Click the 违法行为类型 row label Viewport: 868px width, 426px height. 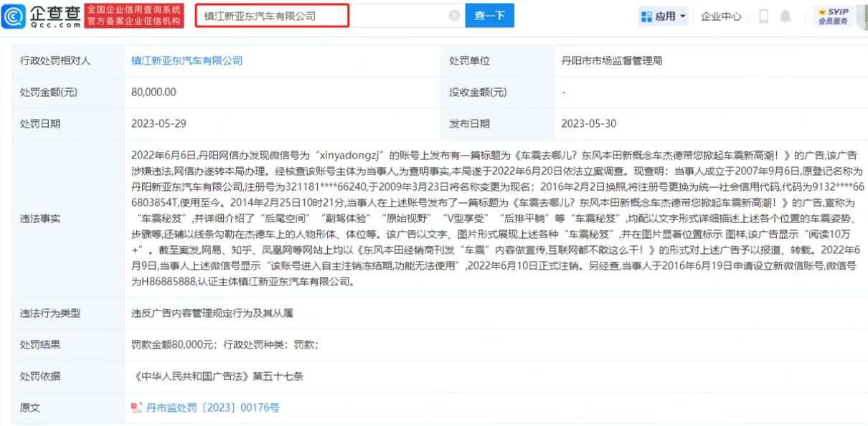50,313
